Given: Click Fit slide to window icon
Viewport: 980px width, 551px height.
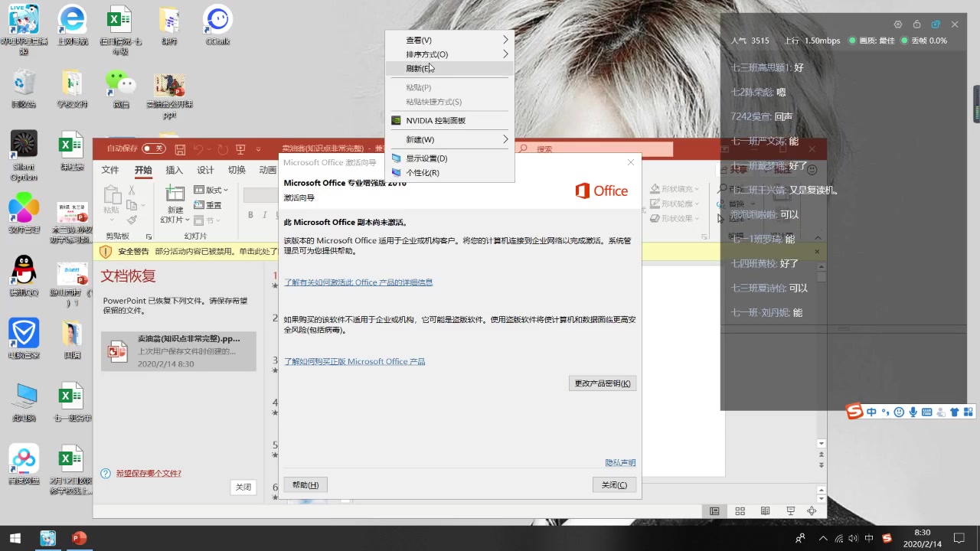Looking at the screenshot, I should 812,511.
